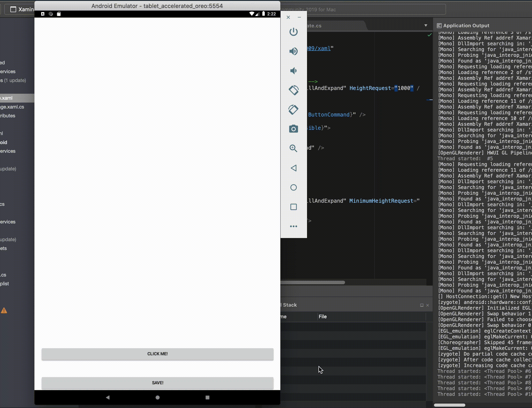Click the Application Output panel header
The width and height of the screenshot is (532, 408).
tap(466, 25)
